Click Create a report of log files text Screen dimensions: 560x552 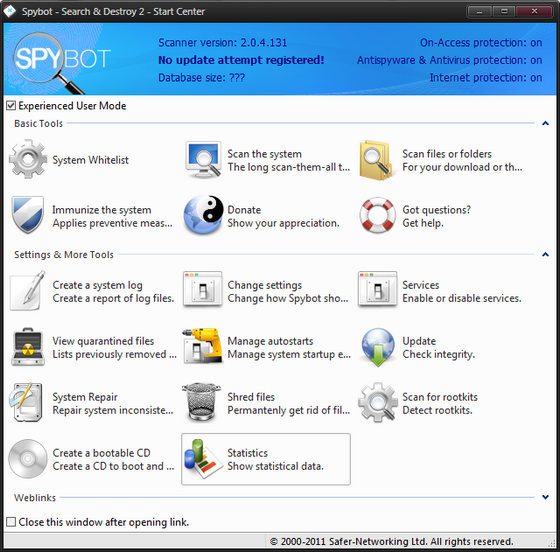[113, 298]
